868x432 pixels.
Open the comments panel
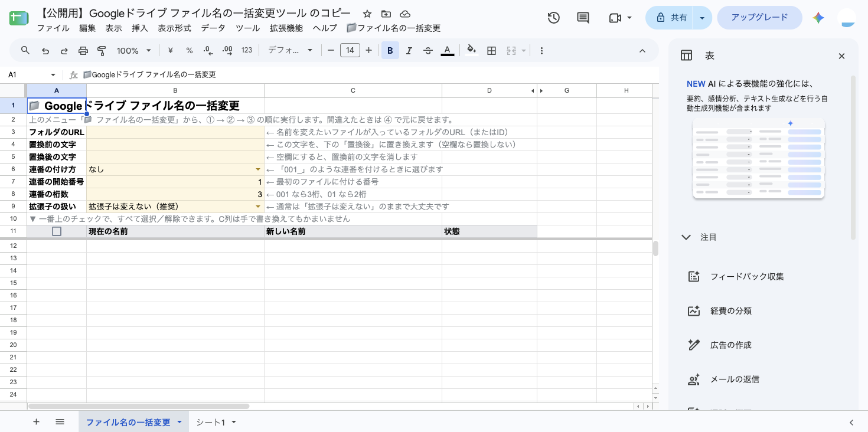583,18
